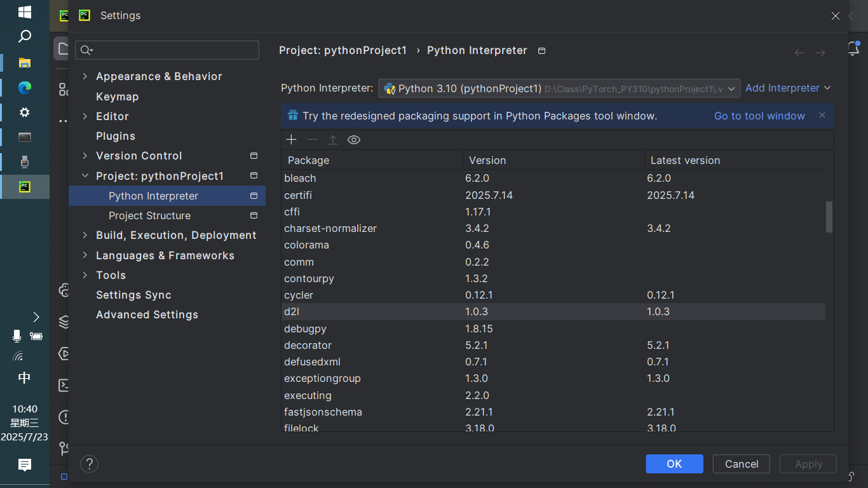Click the gift icon in the banner
The image size is (868, 488).
click(293, 115)
